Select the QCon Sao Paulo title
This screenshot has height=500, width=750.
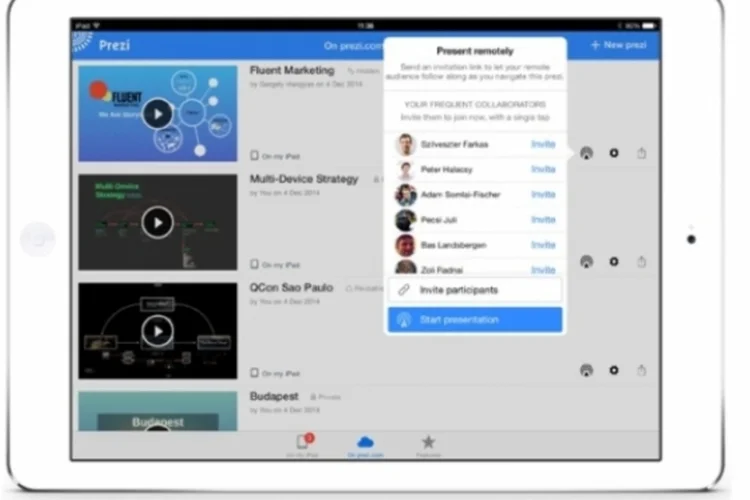pyautogui.click(x=291, y=288)
